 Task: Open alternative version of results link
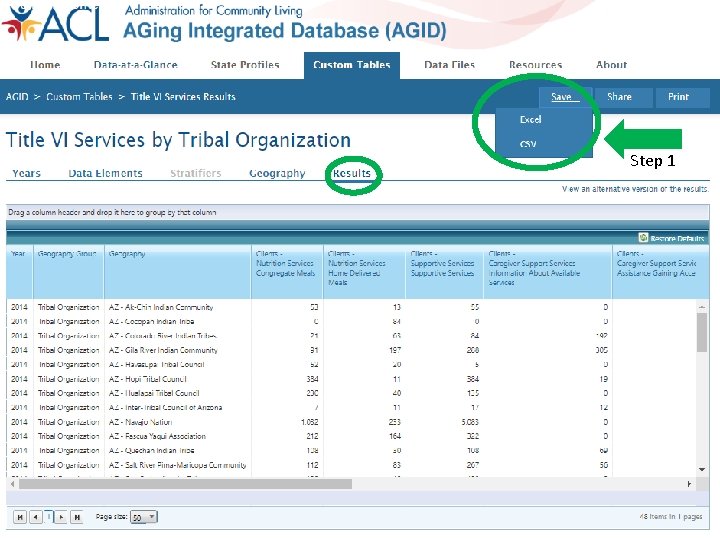pyautogui.click(x=636, y=189)
